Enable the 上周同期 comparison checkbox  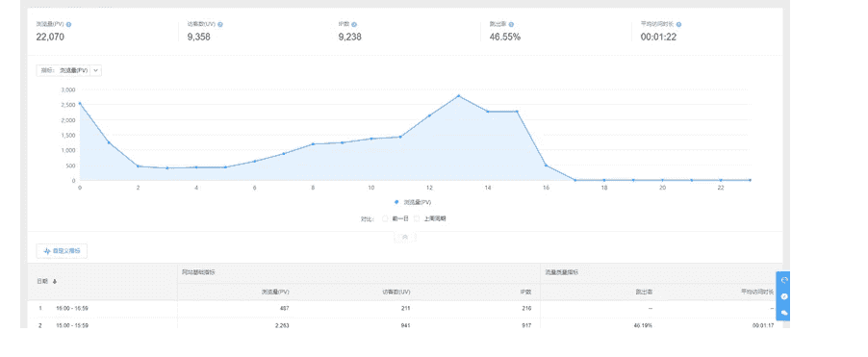click(x=417, y=218)
